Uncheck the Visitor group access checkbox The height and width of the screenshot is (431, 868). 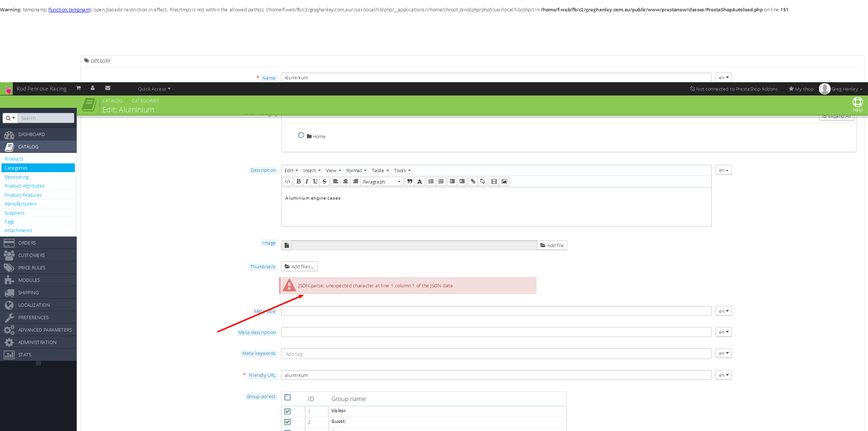[x=288, y=411]
